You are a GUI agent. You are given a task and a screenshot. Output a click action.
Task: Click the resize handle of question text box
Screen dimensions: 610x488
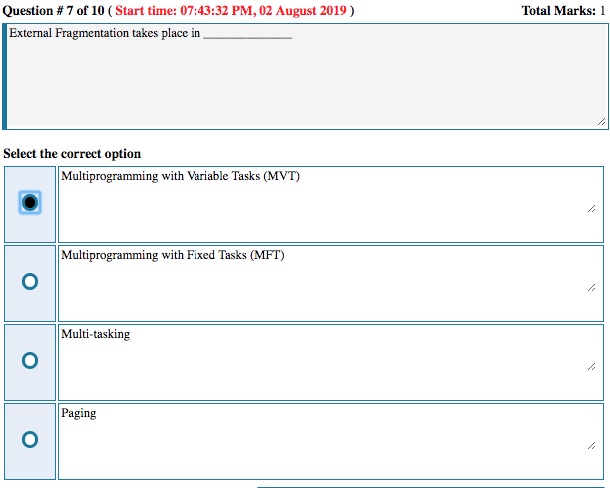(600, 121)
